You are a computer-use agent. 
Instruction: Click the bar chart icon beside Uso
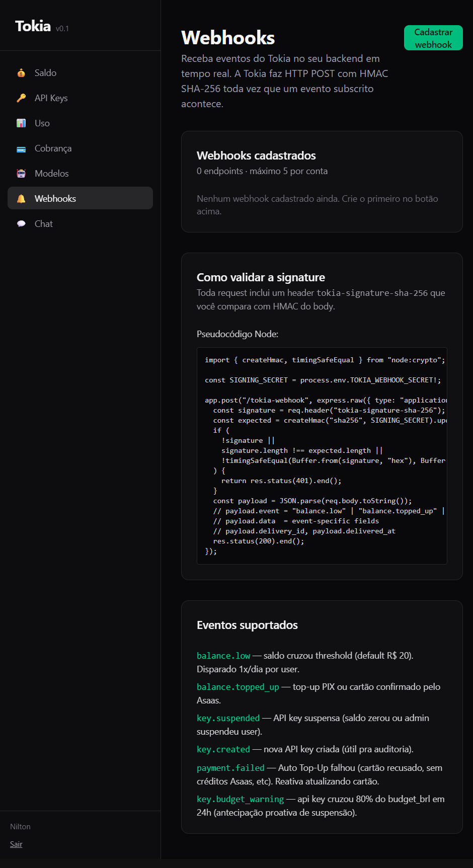21,123
